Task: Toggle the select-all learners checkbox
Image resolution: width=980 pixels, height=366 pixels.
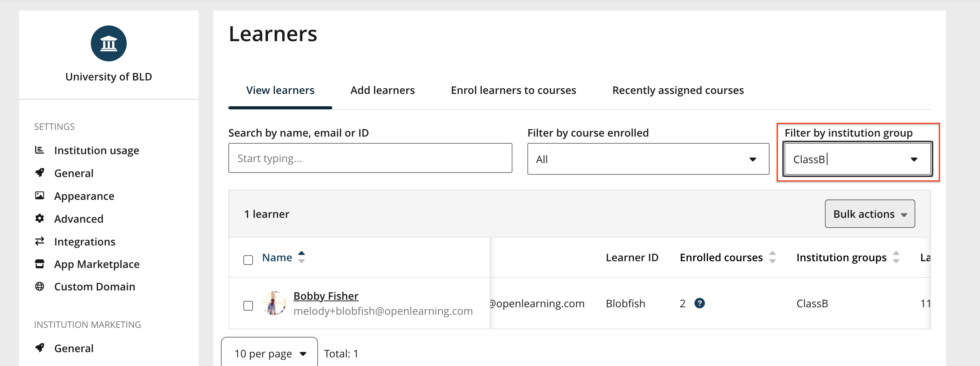Action: click(248, 260)
